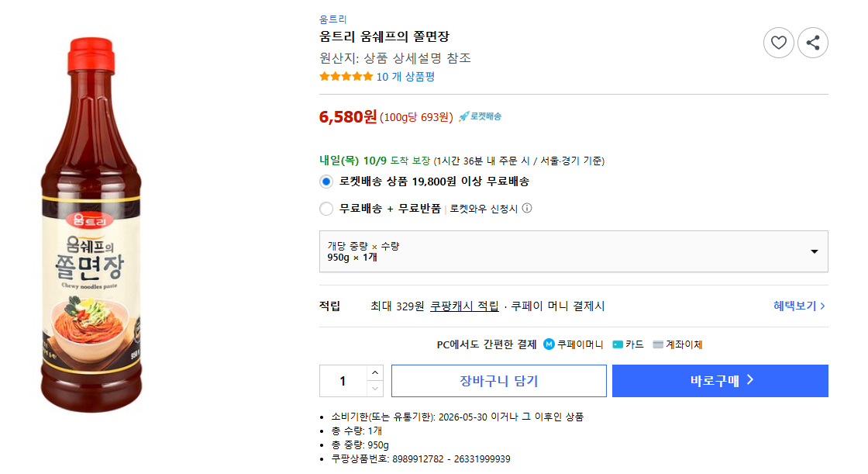Click the quantity input field
This screenshot has width=868, height=474.
(x=343, y=381)
